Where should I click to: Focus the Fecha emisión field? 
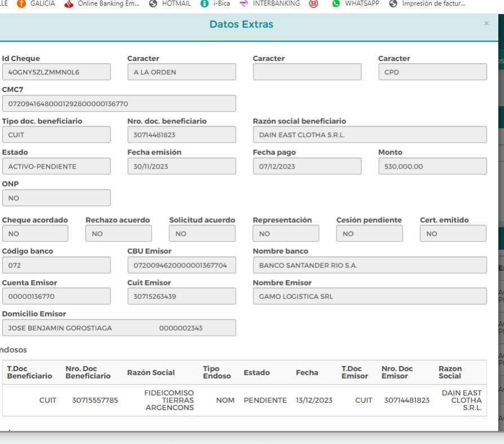(182, 166)
